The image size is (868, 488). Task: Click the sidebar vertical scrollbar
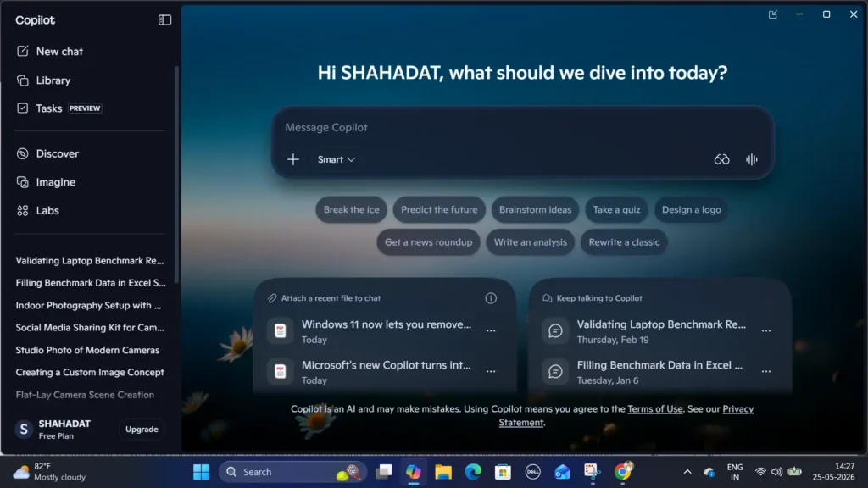point(176,175)
